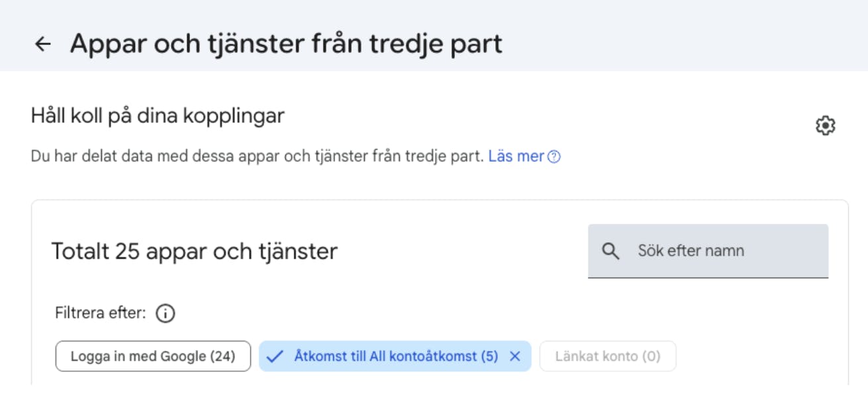Image resolution: width=868 pixels, height=415 pixels.
Task: Click the Totalt 25 appar och tjänster heading
Action: [194, 251]
